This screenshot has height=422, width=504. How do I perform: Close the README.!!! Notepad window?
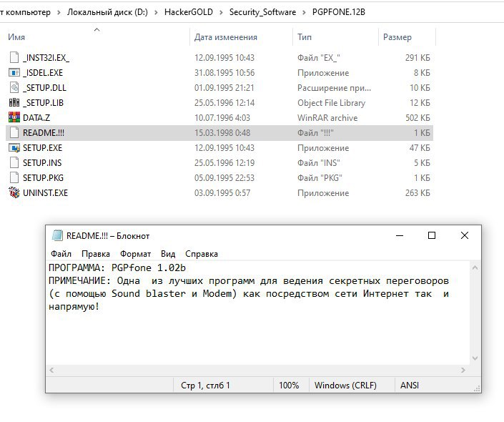[465, 235]
